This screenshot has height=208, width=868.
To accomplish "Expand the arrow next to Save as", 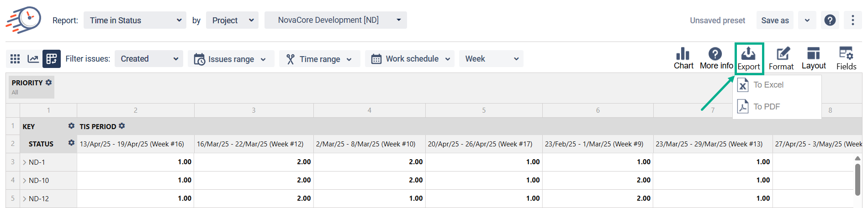I will click(807, 21).
